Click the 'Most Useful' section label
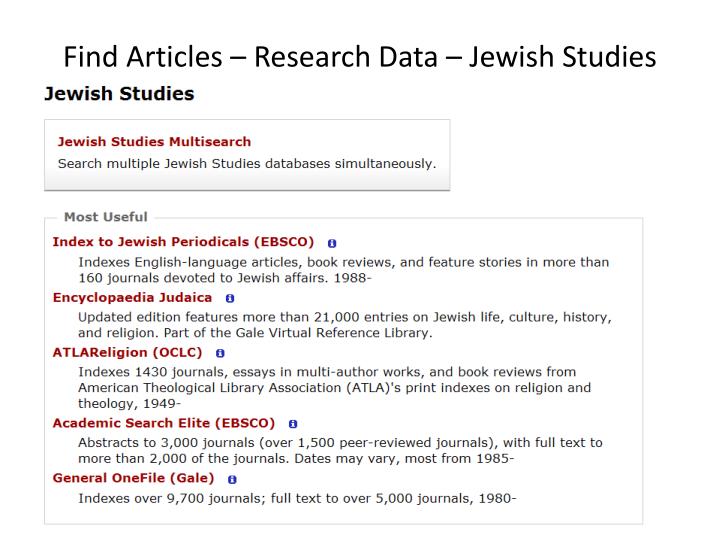This screenshot has height=540, width=720. [106, 217]
